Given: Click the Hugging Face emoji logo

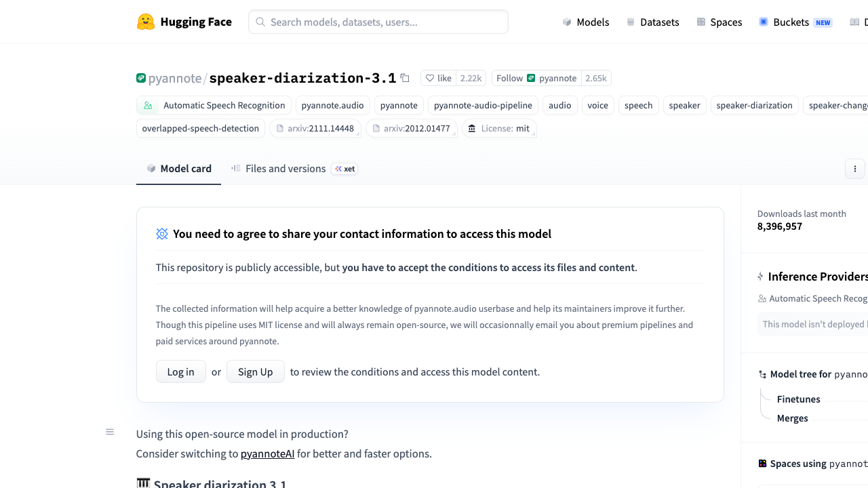Looking at the screenshot, I should pyautogui.click(x=146, y=22).
